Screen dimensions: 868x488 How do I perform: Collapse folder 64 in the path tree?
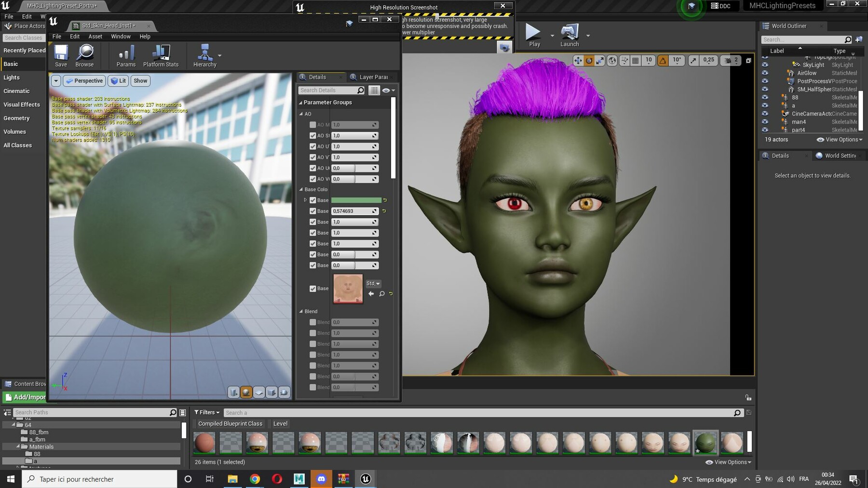(x=14, y=425)
